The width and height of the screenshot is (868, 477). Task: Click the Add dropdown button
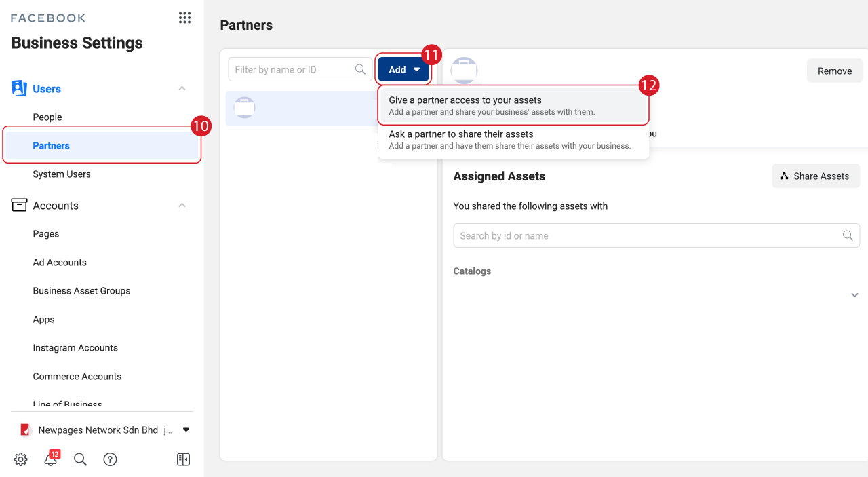click(403, 70)
